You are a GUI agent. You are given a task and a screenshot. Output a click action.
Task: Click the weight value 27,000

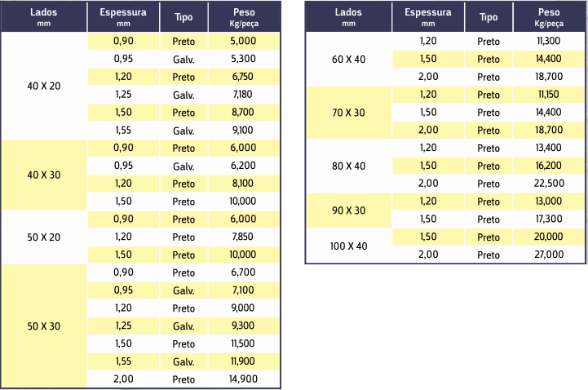[x=550, y=255]
